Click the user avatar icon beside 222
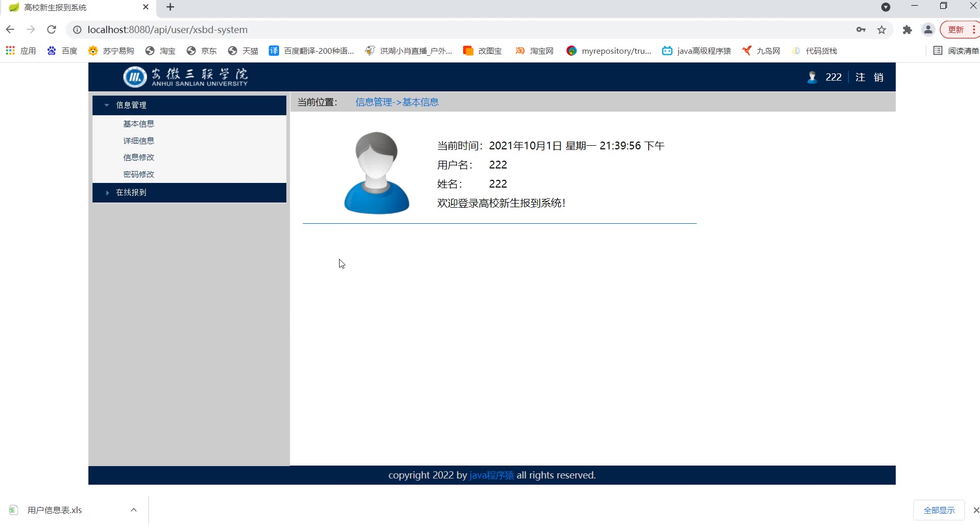 coord(812,77)
